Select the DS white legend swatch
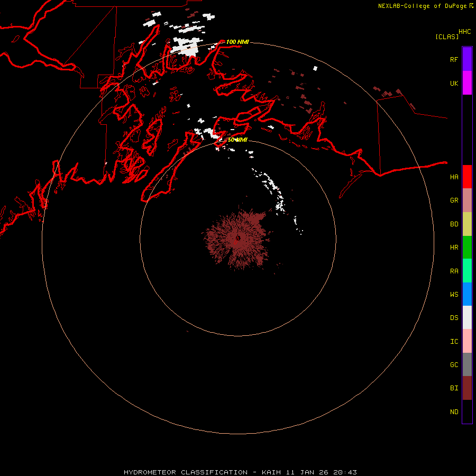The height and width of the screenshot is (476, 476). pyautogui.click(x=467, y=317)
